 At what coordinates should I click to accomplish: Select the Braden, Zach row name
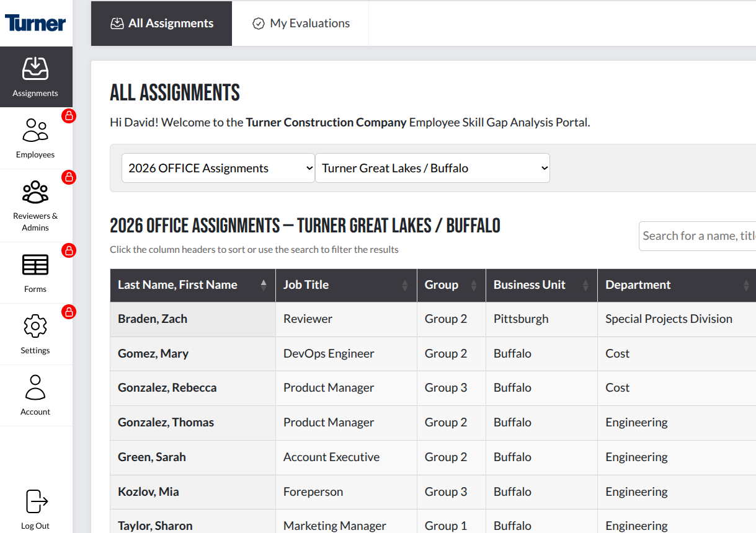(x=153, y=319)
